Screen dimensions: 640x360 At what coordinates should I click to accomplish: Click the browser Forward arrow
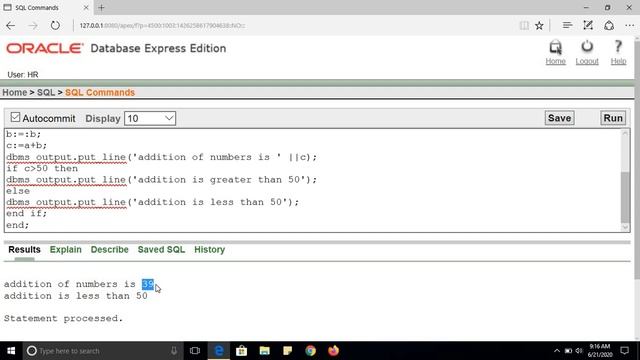[x=33, y=25]
